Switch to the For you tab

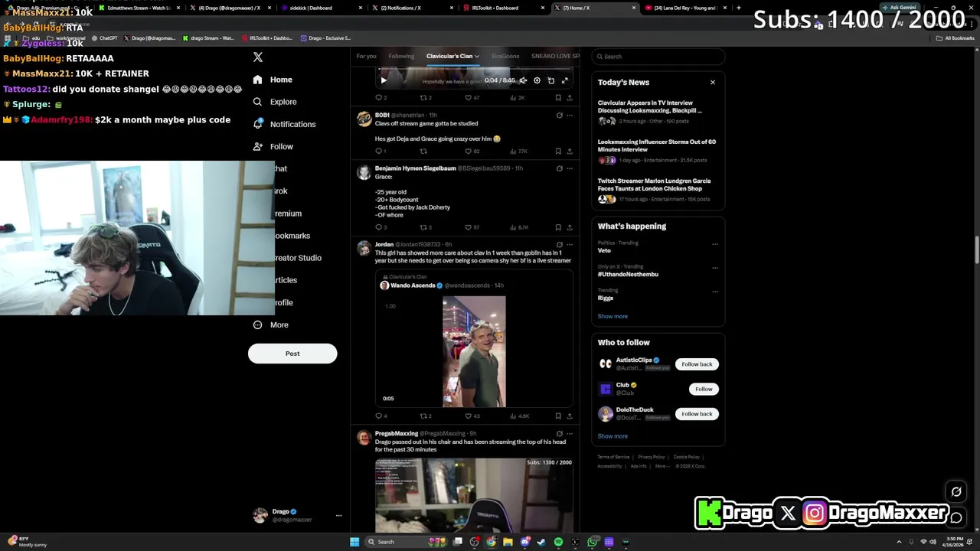click(366, 56)
